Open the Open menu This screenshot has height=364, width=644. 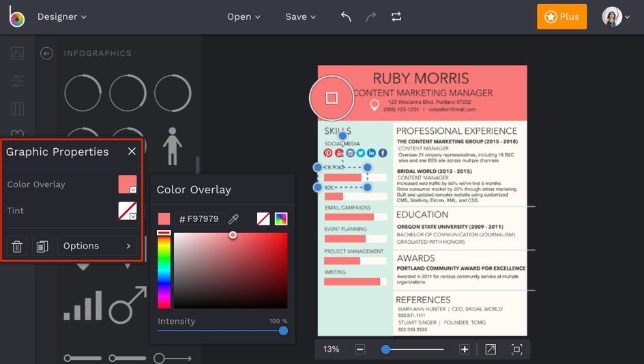(x=244, y=17)
